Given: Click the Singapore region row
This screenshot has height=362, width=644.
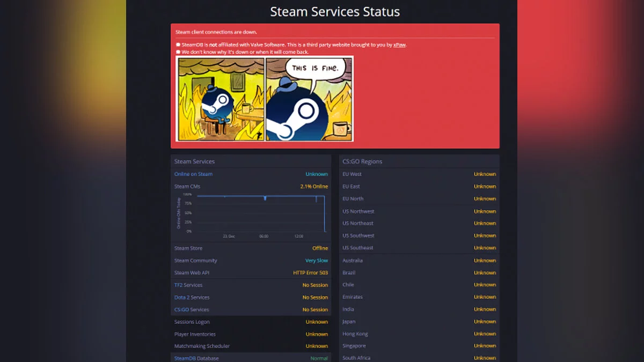Looking at the screenshot, I should pos(419,346).
